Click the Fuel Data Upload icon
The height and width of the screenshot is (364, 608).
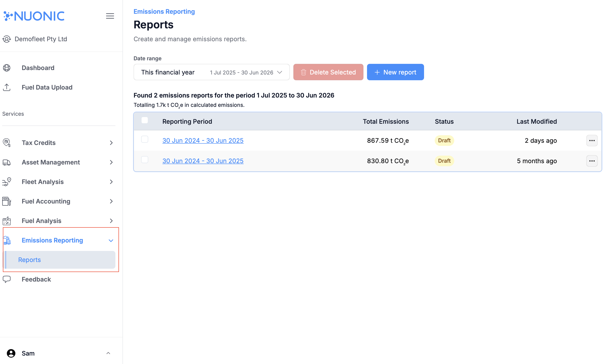click(7, 87)
